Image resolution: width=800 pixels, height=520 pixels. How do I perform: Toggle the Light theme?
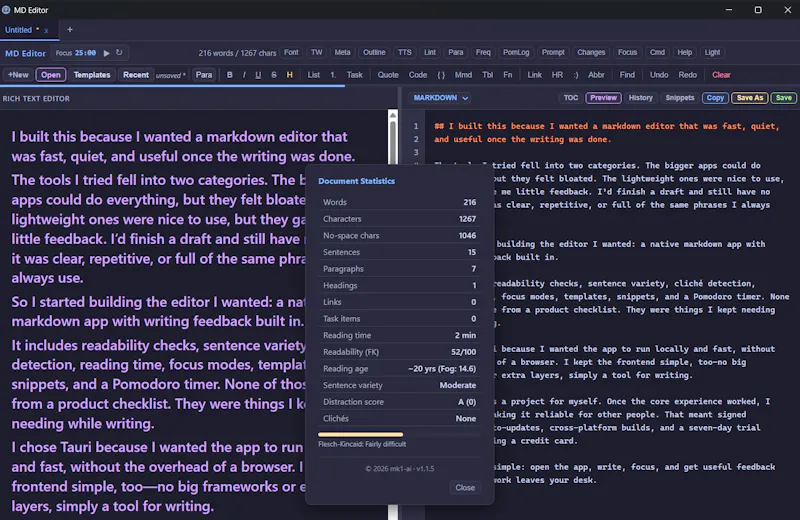click(712, 53)
